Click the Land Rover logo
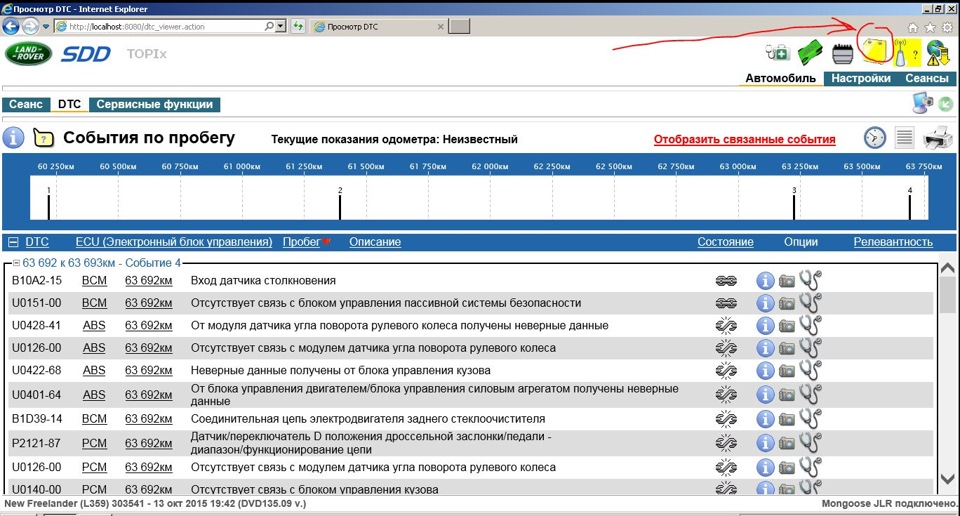The height and width of the screenshot is (516, 960). click(x=29, y=53)
